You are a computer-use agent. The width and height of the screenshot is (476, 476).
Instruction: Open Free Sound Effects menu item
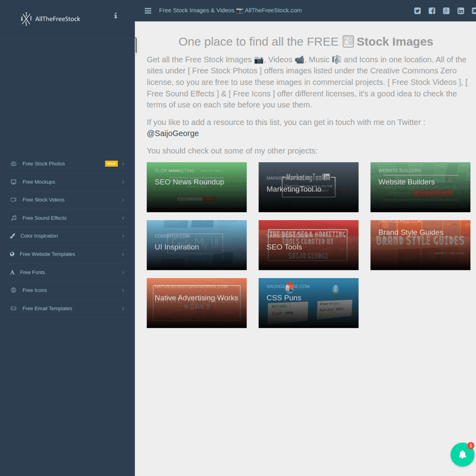(67, 218)
